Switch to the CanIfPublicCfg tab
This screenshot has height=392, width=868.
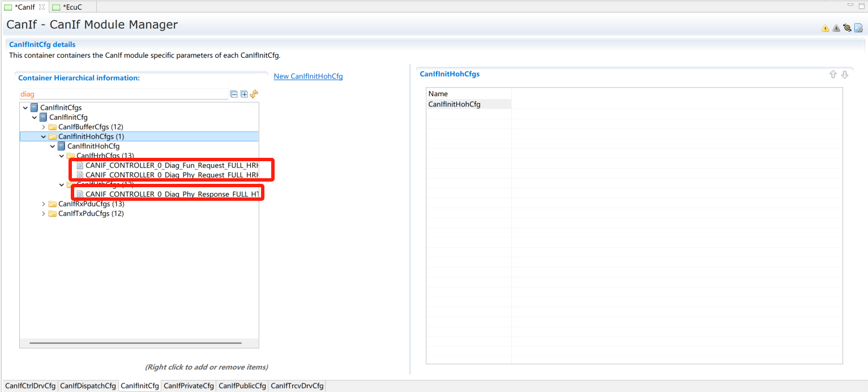pos(242,386)
